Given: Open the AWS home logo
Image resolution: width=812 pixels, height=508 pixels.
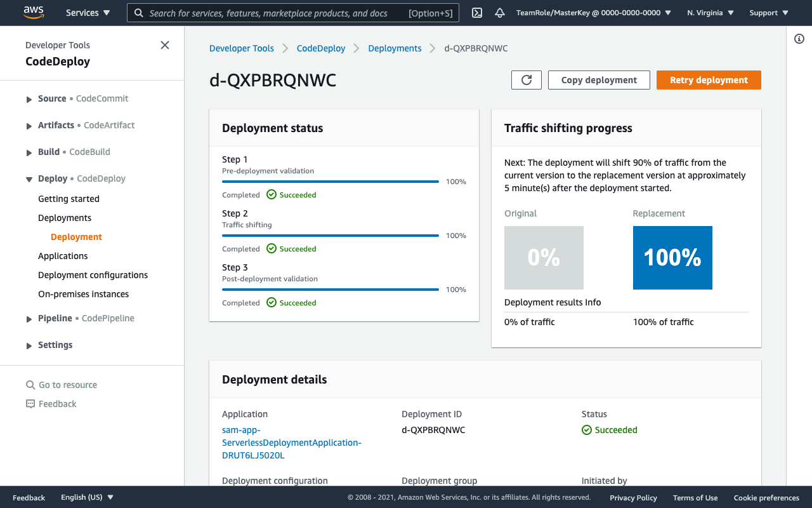Looking at the screenshot, I should point(32,12).
